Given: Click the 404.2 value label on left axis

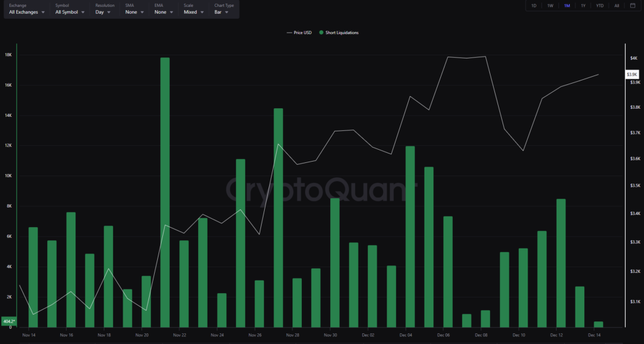Looking at the screenshot, I should tap(9, 321).
